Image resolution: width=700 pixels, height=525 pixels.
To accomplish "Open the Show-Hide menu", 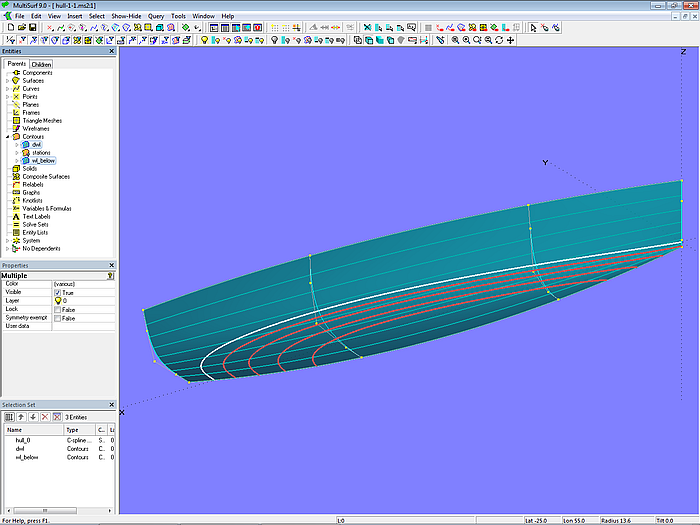I will 126,16.
